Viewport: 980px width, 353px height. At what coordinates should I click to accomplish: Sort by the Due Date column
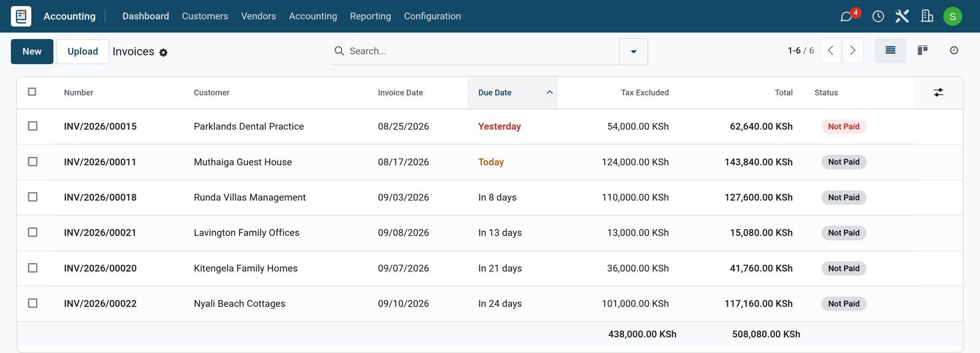click(513, 92)
